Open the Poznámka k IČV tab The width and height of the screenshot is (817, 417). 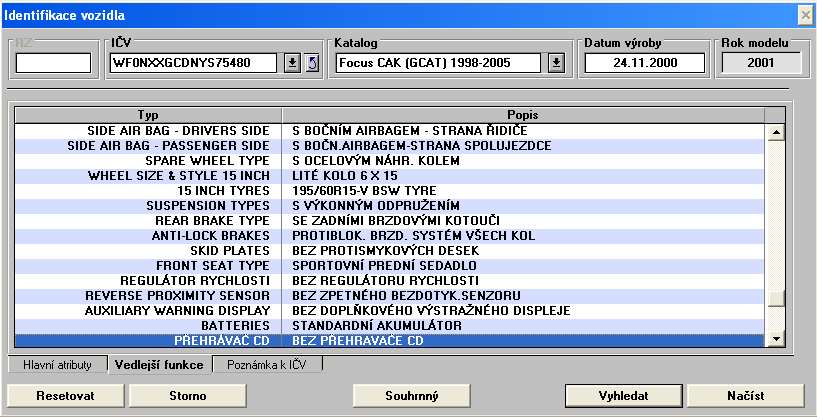click(268, 365)
